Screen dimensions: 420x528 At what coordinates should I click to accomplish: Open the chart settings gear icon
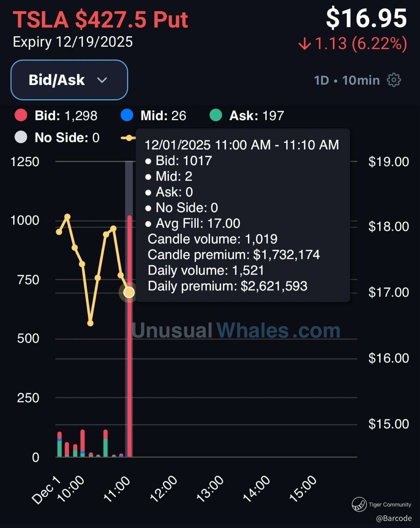394,80
